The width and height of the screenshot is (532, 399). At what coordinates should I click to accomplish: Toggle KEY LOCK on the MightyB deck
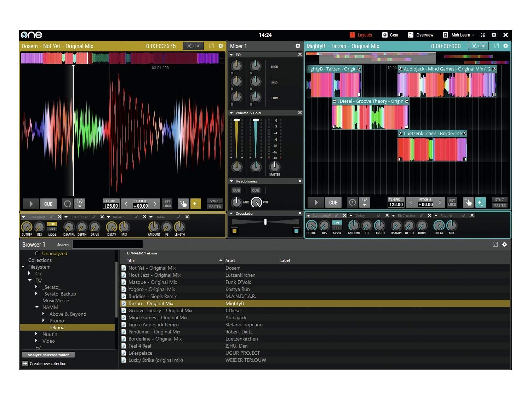tap(452, 202)
